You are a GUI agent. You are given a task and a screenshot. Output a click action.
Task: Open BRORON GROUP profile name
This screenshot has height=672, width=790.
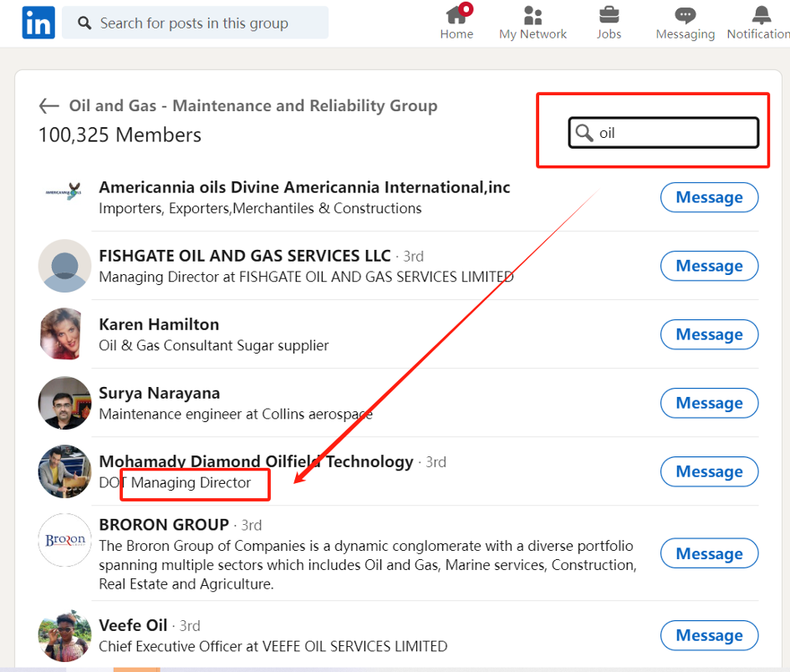coord(164,525)
